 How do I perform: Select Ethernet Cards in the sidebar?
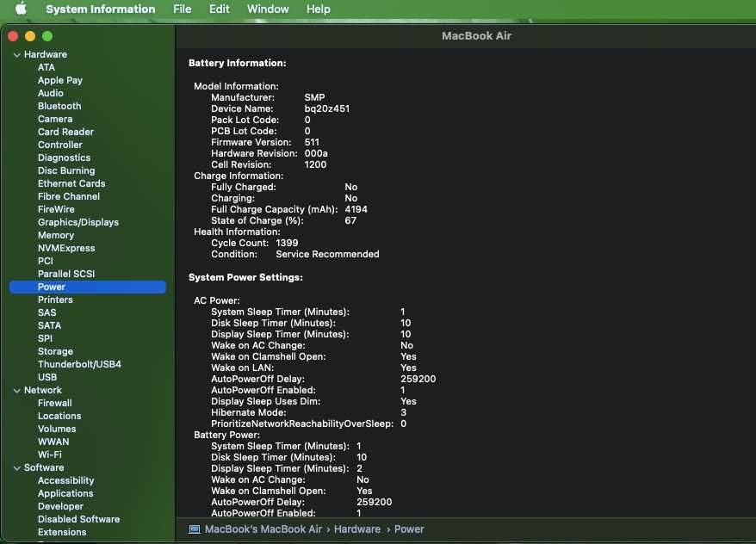[x=71, y=183]
